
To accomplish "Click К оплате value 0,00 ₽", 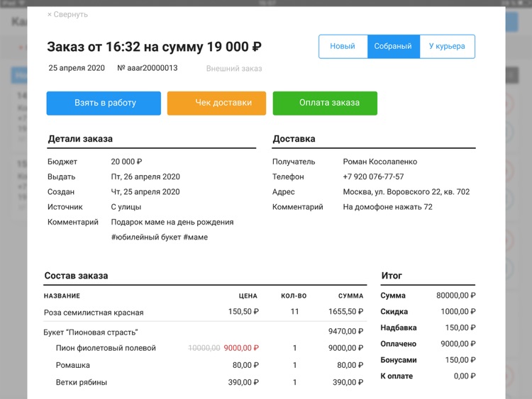I will click(x=465, y=376).
